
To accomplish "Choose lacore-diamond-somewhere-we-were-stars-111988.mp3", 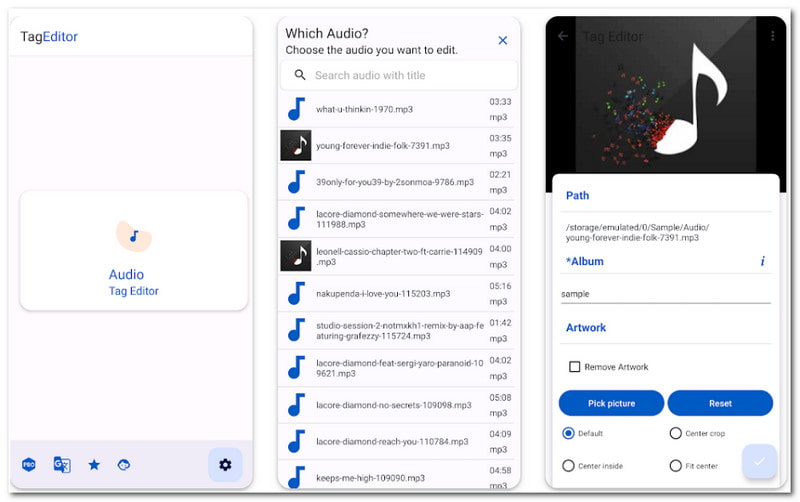I will coord(396,219).
